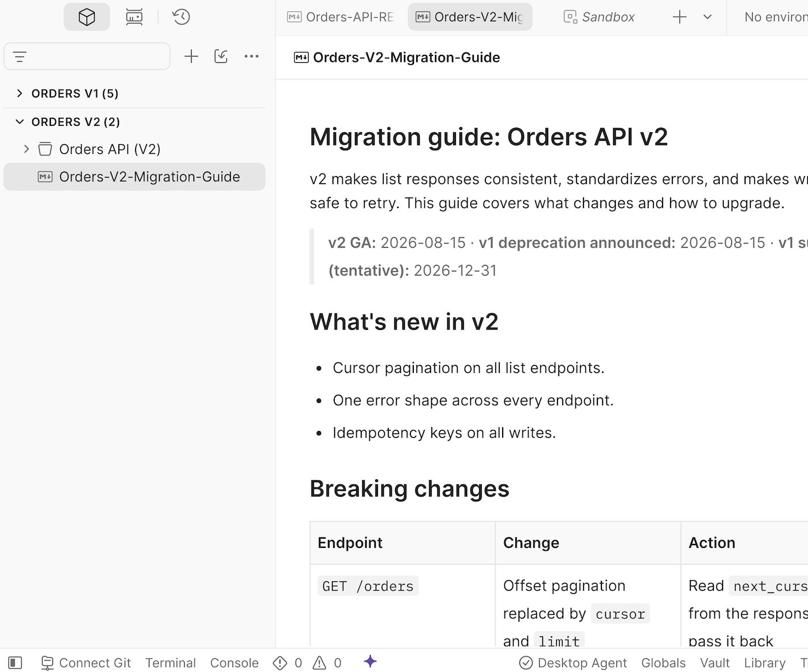The image size is (808, 672).
Task: Click the warnings triangle icon
Action: pyautogui.click(x=319, y=663)
